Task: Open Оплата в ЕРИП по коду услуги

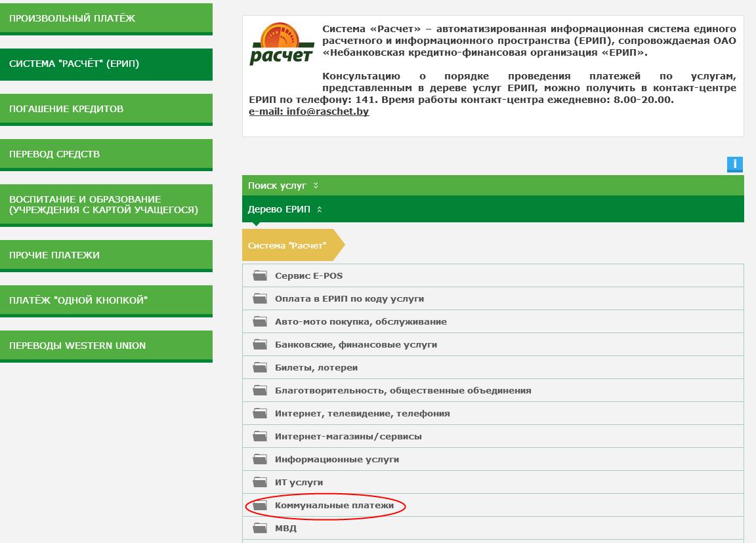Action: pos(493,299)
